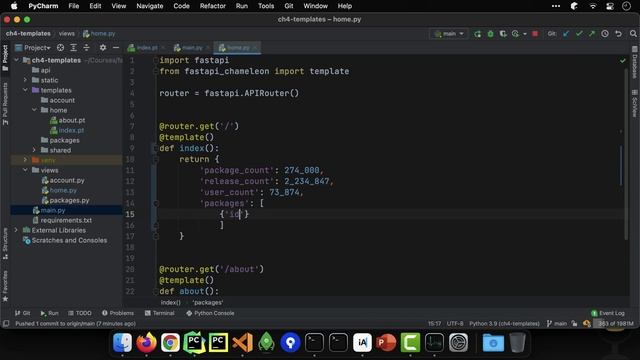Switch to the index.pt editor tab

coord(146,48)
